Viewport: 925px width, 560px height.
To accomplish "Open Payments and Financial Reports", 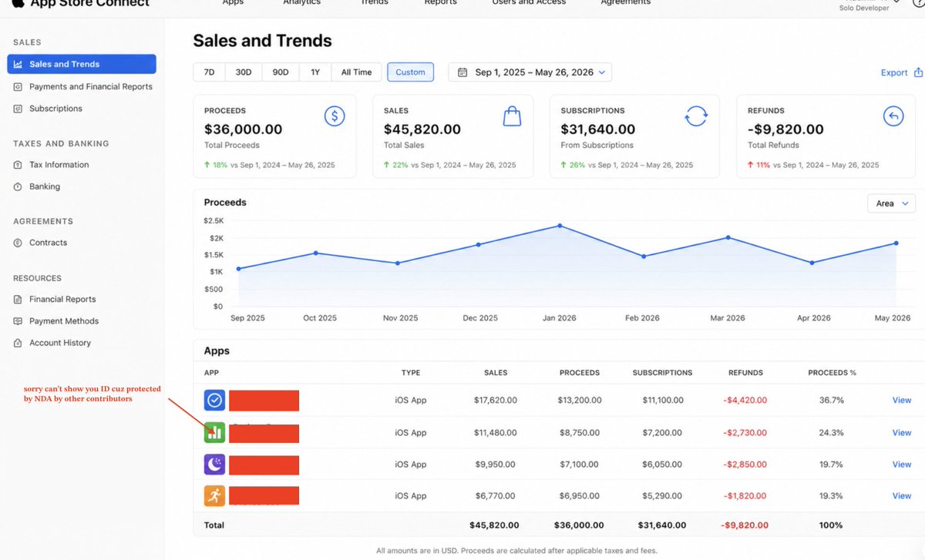I will pos(90,86).
